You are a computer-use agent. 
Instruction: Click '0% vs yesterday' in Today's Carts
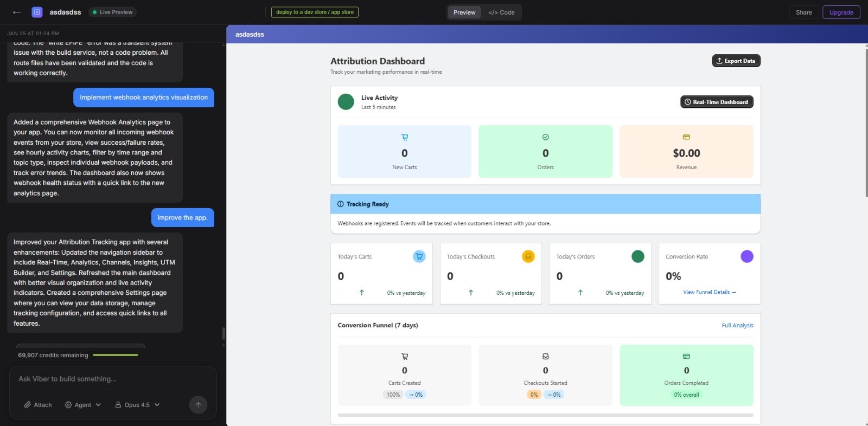click(x=406, y=293)
